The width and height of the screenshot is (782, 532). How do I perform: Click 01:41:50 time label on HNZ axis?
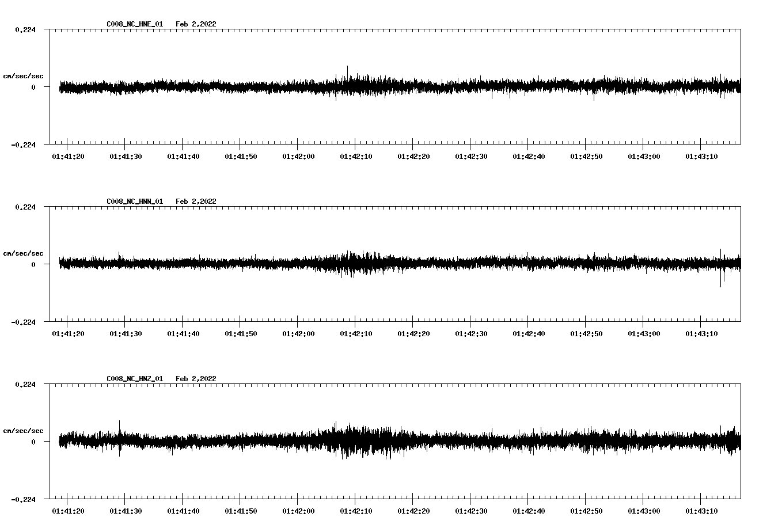pos(241,511)
